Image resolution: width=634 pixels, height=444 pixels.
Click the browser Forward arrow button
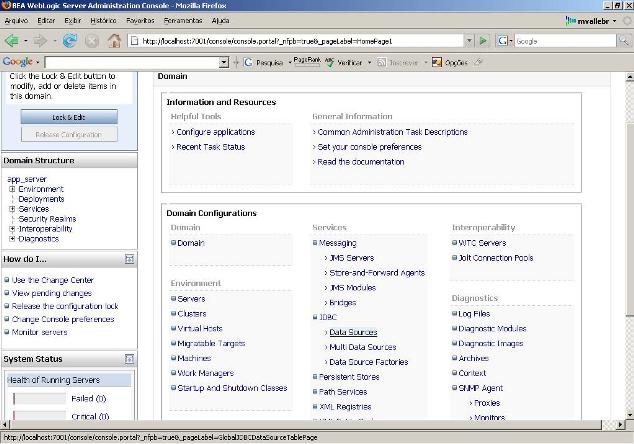(42, 41)
